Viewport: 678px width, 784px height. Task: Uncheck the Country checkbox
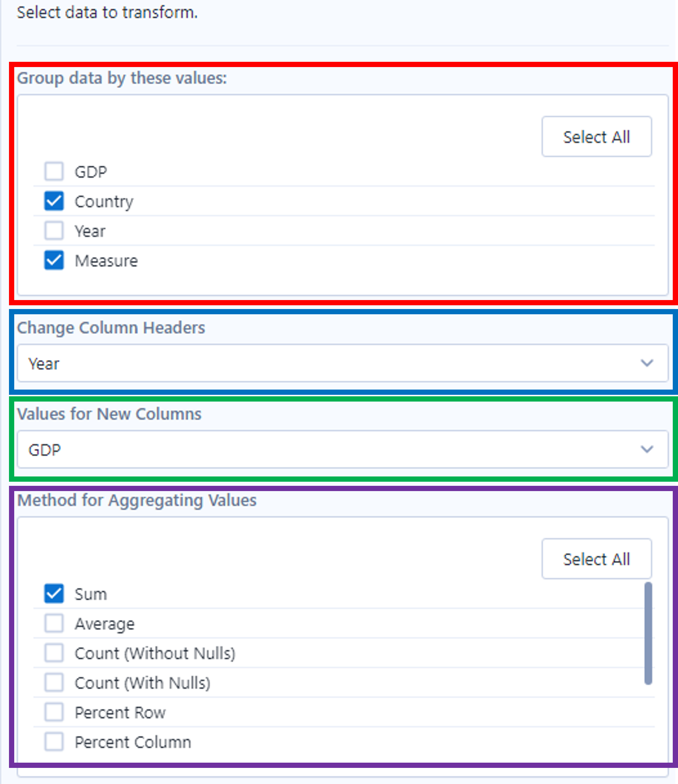[x=54, y=201]
